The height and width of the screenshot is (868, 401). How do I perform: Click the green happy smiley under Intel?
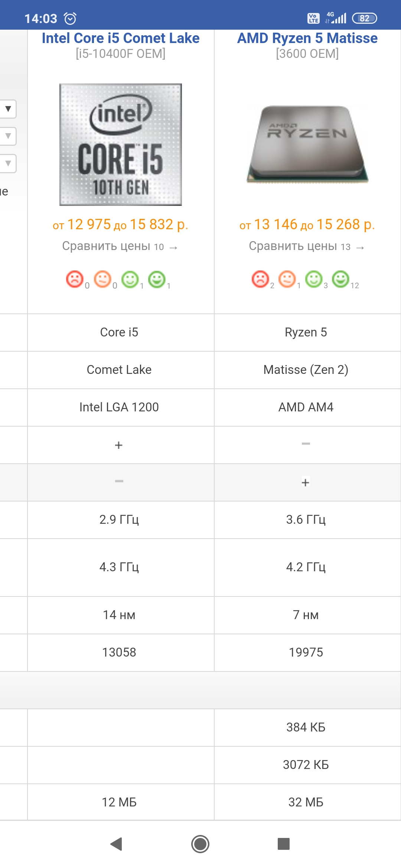157,279
